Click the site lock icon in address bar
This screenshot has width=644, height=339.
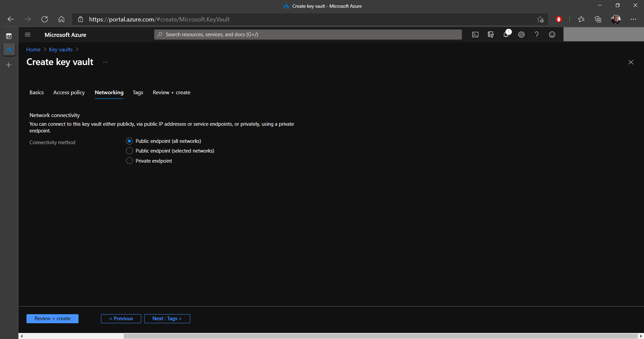pyautogui.click(x=80, y=19)
